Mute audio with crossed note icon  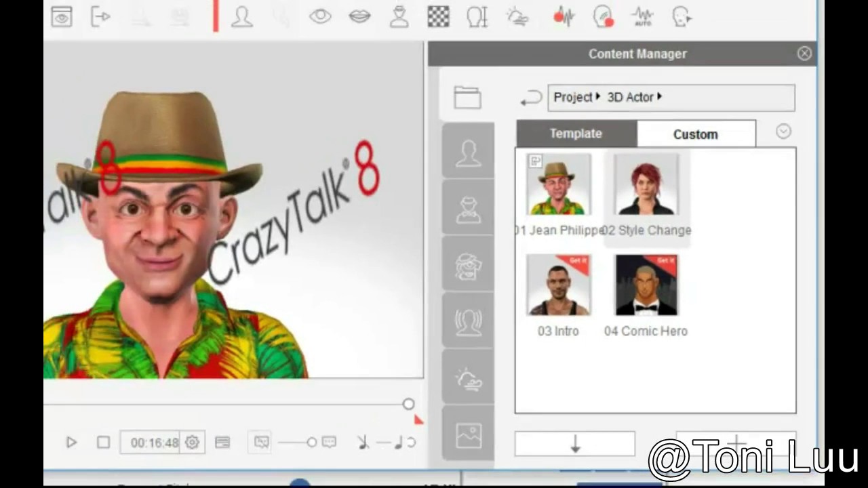[x=363, y=443]
